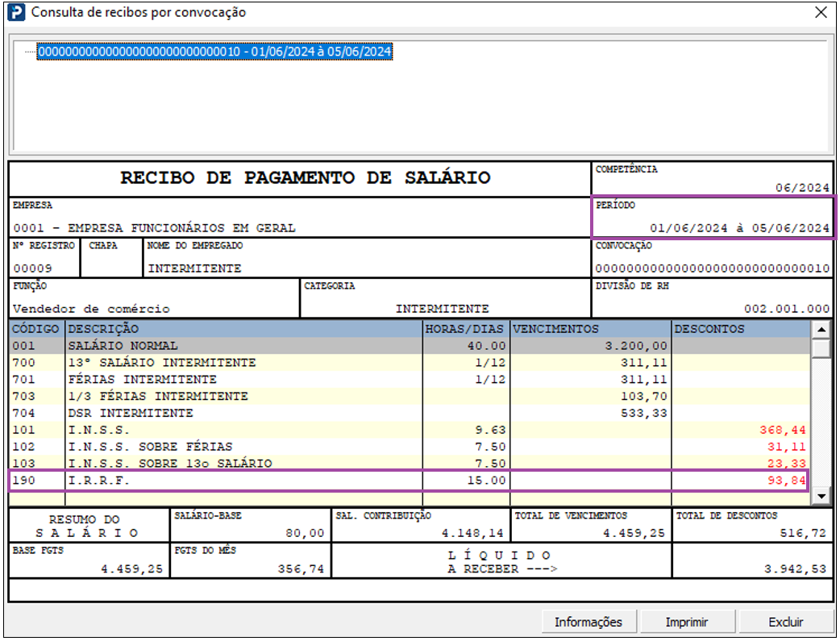Image resolution: width=840 pixels, height=641 pixels.
Task: Click the CÓDIGO column header
Action: click(36, 328)
